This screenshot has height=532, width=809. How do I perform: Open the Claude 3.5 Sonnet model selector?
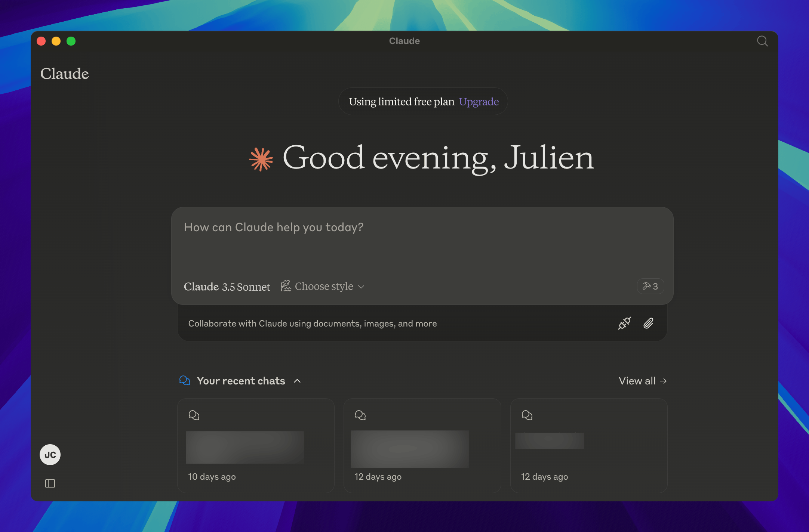227,287
